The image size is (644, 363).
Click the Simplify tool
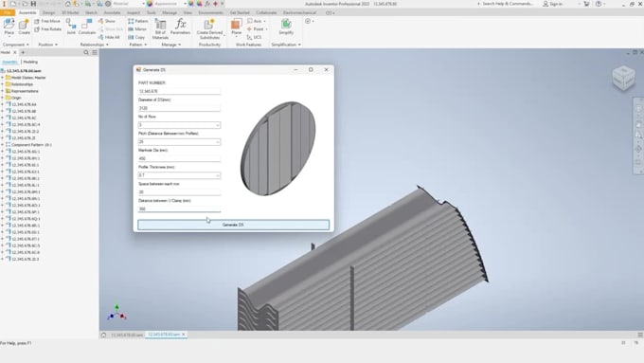point(286,27)
